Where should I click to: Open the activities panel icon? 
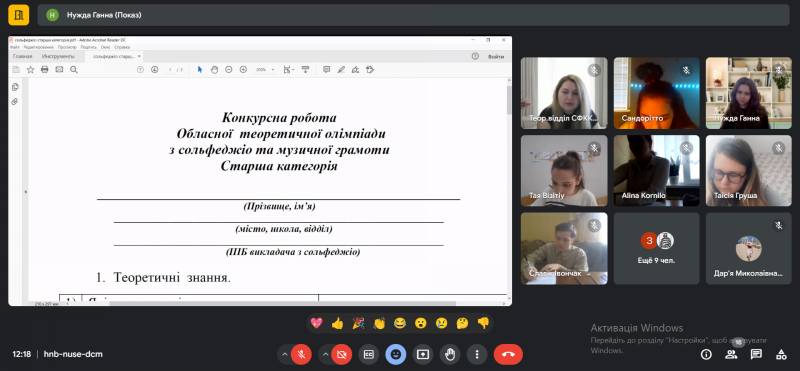(781, 354)
